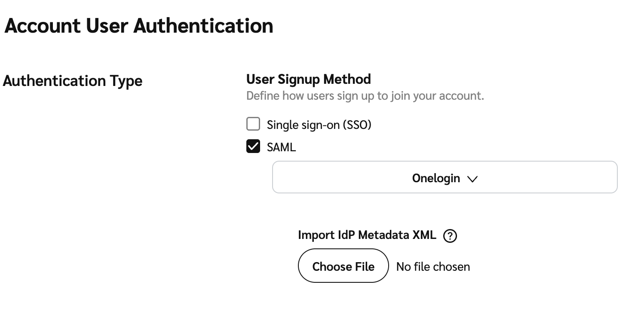The height and width of the screenshot is (312, 644).
Task: Enable the Single sign-on (SSO) checkbox
Action: tap(253, 124)
